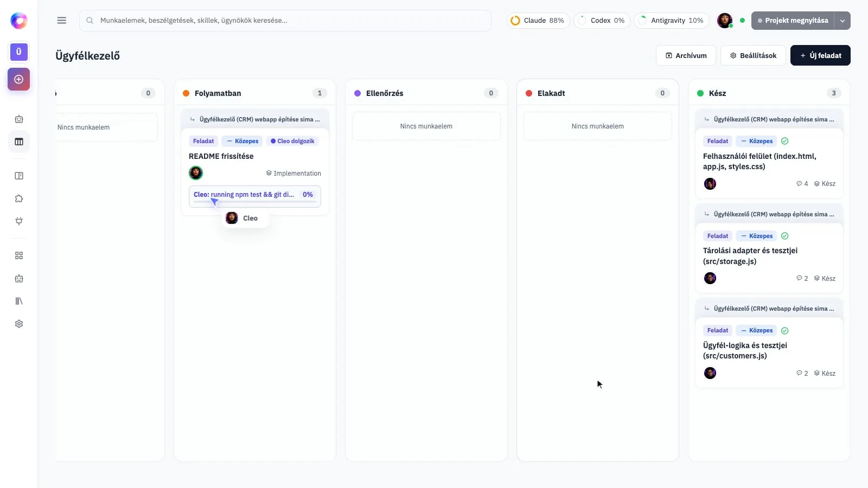Open the Antigravity 10% usage indicator
Screen dimensions: 868x488
pyautogui.click(x=672, y=21)
